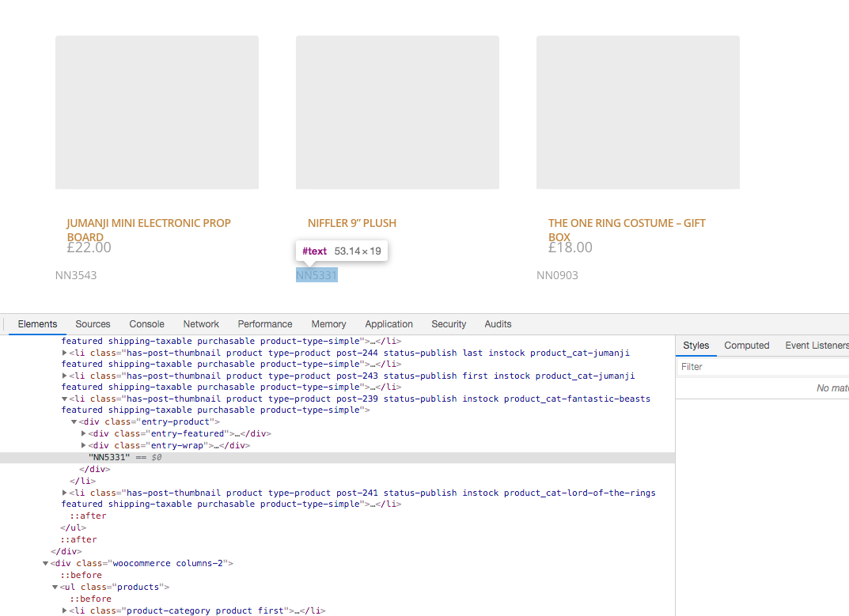This screenshot has width=849, height=616.
Task: Collapse the li post-239 fantastic-beasts node
Action: (64, 399)
